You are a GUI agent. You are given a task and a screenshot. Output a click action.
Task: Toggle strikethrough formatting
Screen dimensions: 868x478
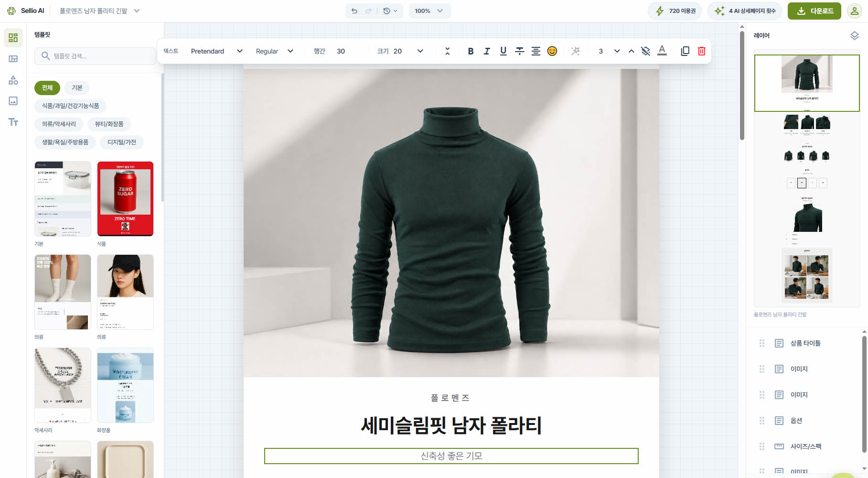click(519, 51)
